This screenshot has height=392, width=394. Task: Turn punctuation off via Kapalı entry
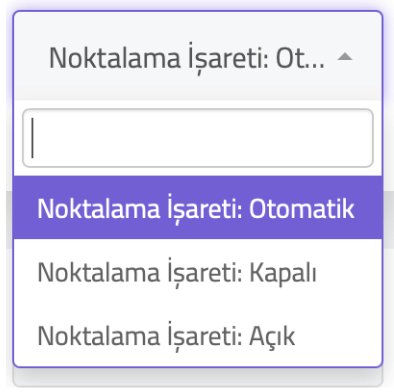tap(198, 271)
